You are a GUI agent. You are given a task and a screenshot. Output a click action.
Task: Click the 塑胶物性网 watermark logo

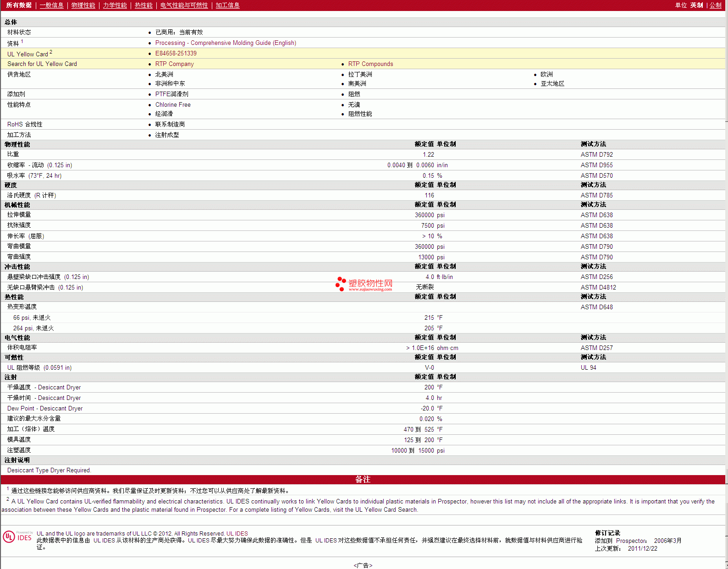click(364, 284)
